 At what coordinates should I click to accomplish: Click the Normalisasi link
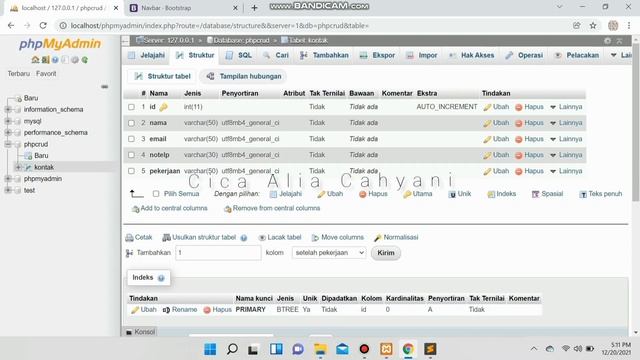(396, 238)
